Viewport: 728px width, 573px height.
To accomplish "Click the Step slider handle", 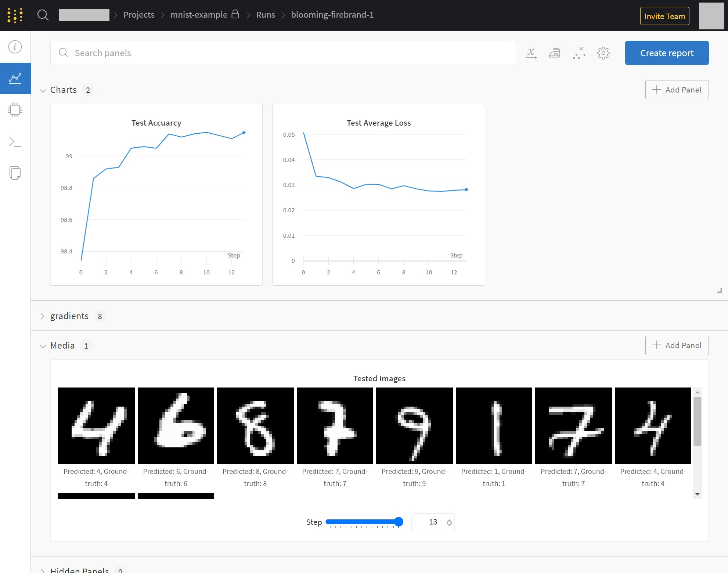I will [x=399, y=522].
